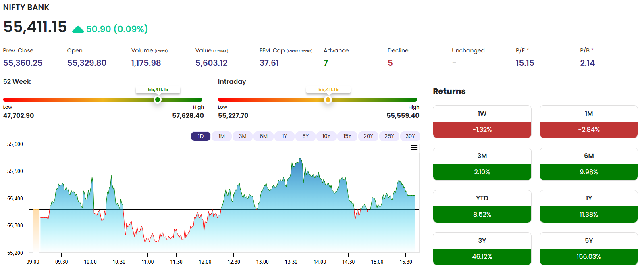The height and width of the screenshot is (273, 644).
Task: Click the 46.12% return value
Action: pos(482,257)
